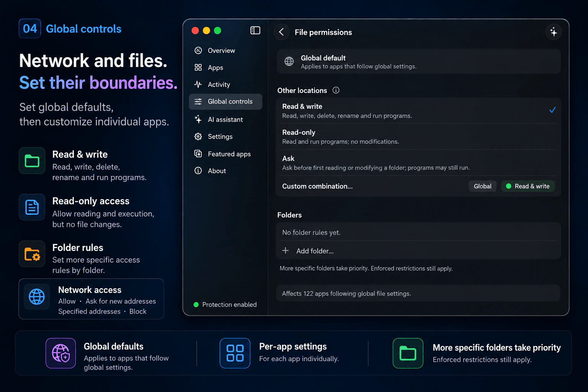
Task: Open the AI sparkle button top right
Action: click(554, 32)
